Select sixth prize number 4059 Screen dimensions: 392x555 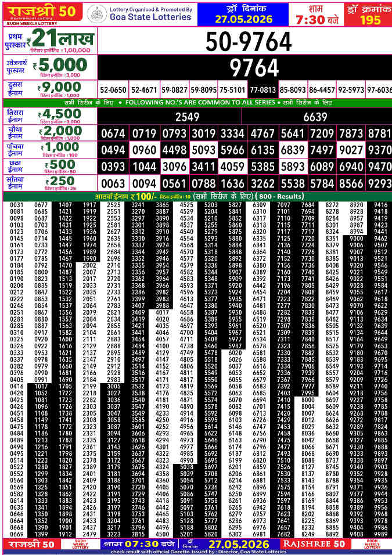[x=232, y=167]
